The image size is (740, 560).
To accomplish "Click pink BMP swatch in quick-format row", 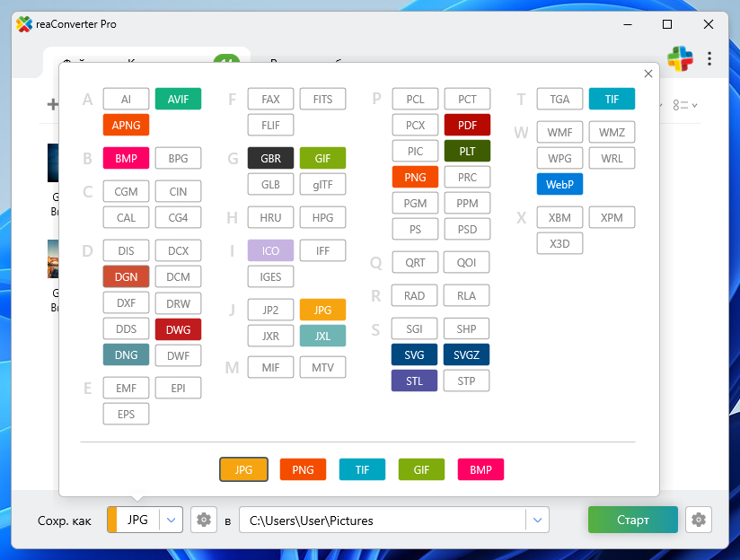I will point(480,469).
